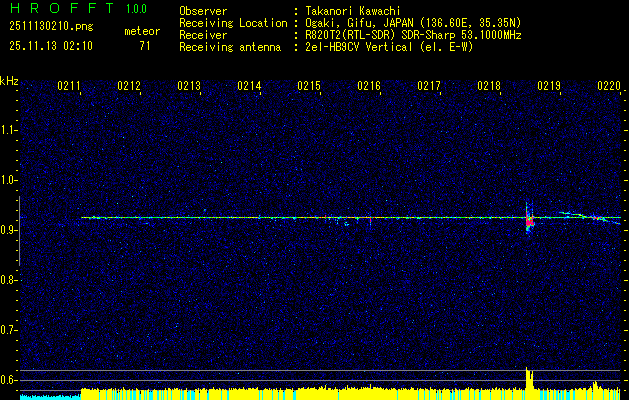Click the 0211 time marker
This screenshot has height=400, width=629.
69,85
